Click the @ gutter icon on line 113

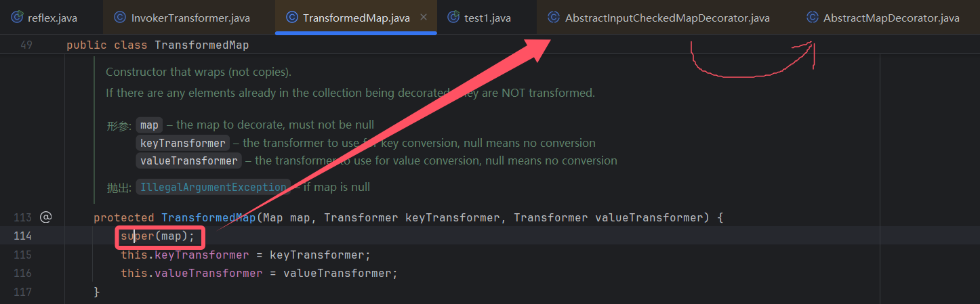tap(45, 217)
